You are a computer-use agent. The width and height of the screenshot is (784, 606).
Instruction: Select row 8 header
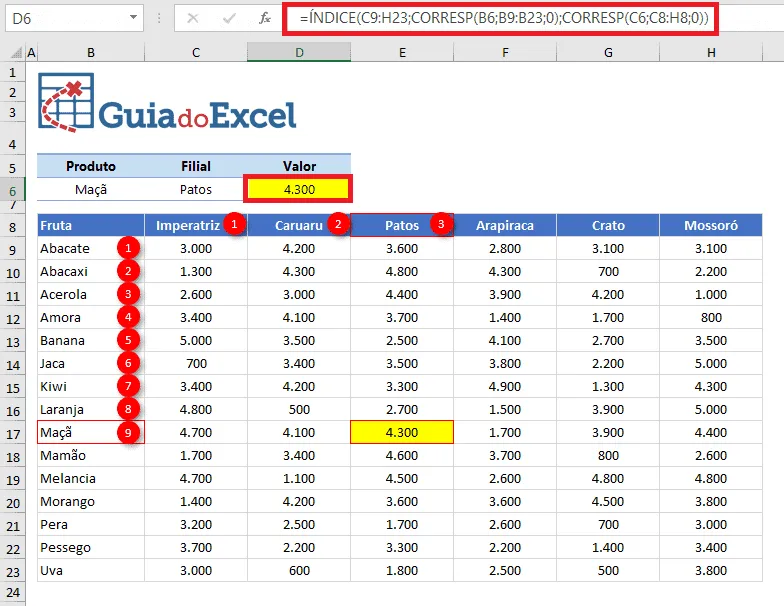(x=12, y=227)
